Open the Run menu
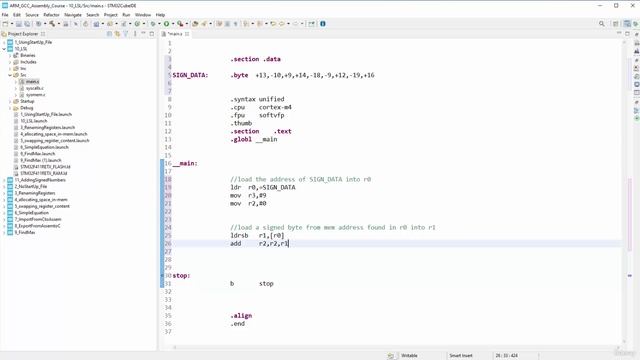 pyautogui.click(x=126, y=15)
